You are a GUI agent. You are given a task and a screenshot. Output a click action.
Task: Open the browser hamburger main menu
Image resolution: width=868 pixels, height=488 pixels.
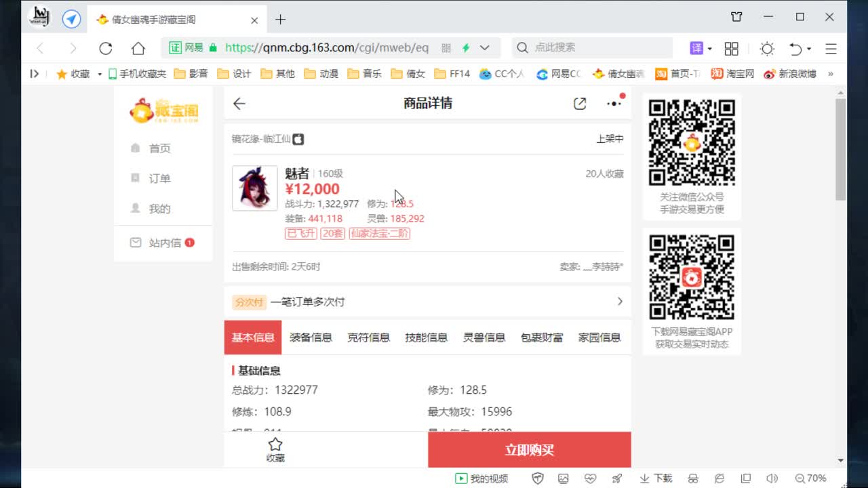(x=831, y=49)
